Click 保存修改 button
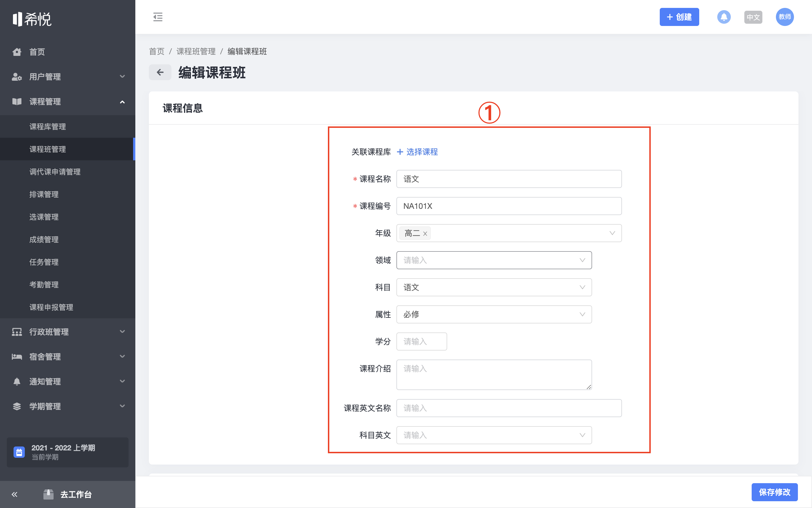This screenshot has height=508, width=812. tap(775, 492)
